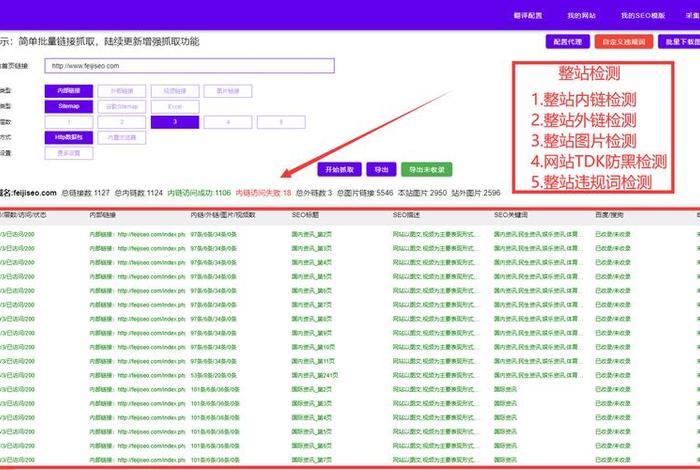This screenshot has height=470, width=700.
Task: Click the 总链接数 1127 statistic
Action: (85, 193)
